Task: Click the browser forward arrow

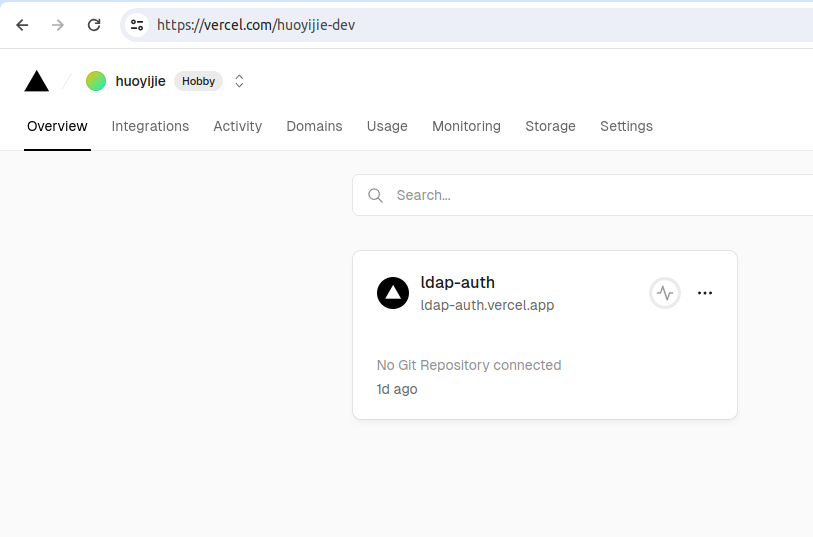Action: (58, 25)
